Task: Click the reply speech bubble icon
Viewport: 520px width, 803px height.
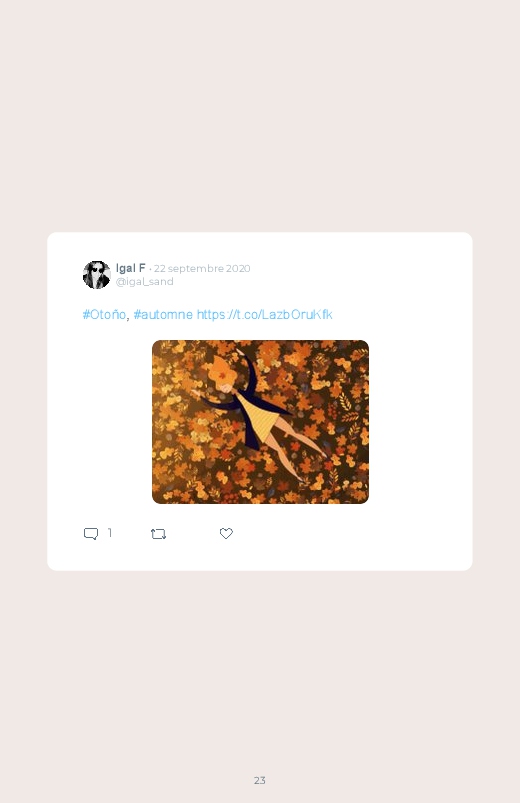Action: pyautogui.click(x=91, y=534)
